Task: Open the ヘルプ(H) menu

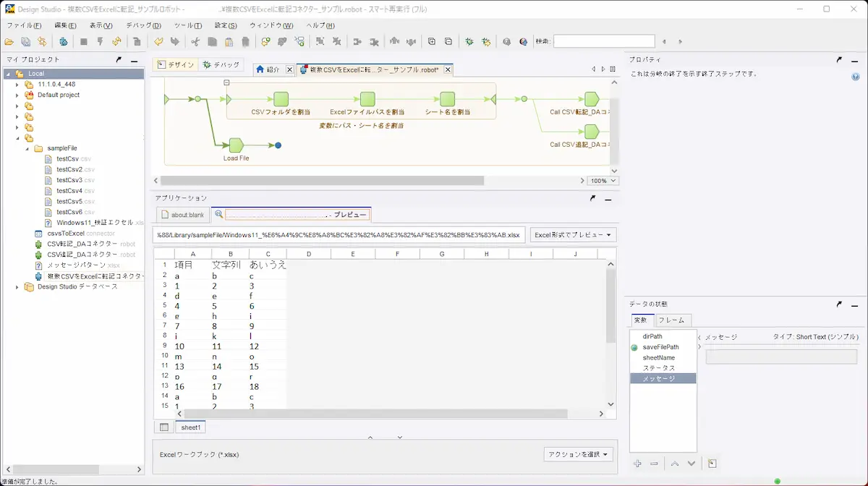Action: pyautogui.click(x=320, y=25)
